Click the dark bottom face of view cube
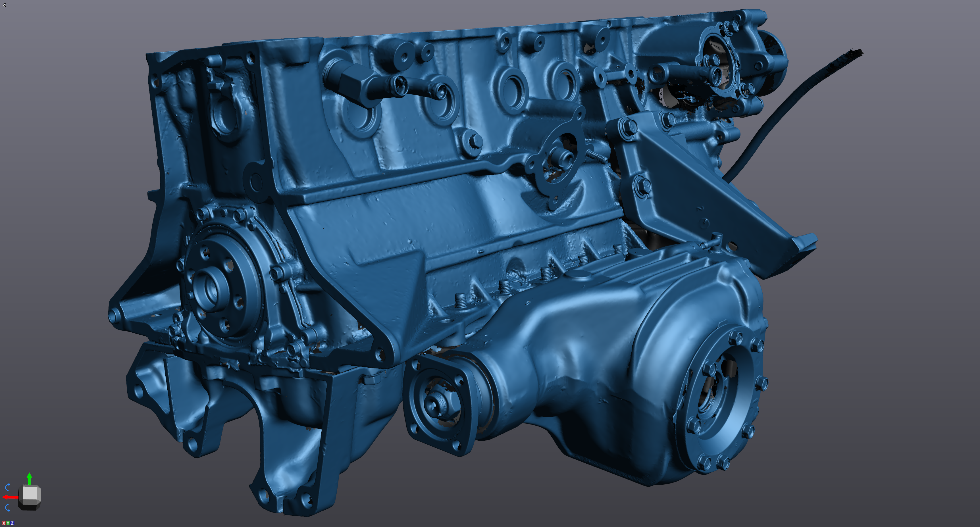This screenshot has width=980, height=527. pyautogui.click(x=29, y=508)
